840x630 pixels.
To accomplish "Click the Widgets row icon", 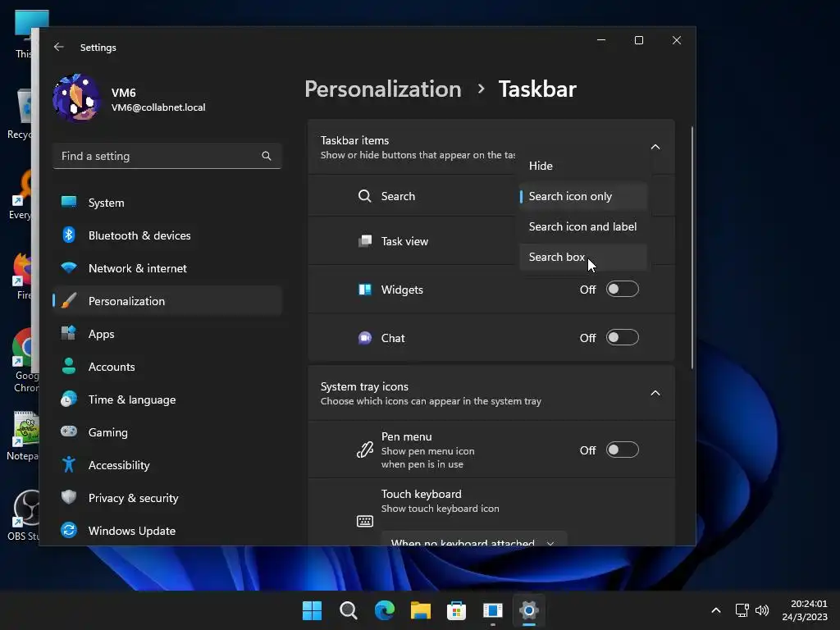I will (x=365, y=290).
